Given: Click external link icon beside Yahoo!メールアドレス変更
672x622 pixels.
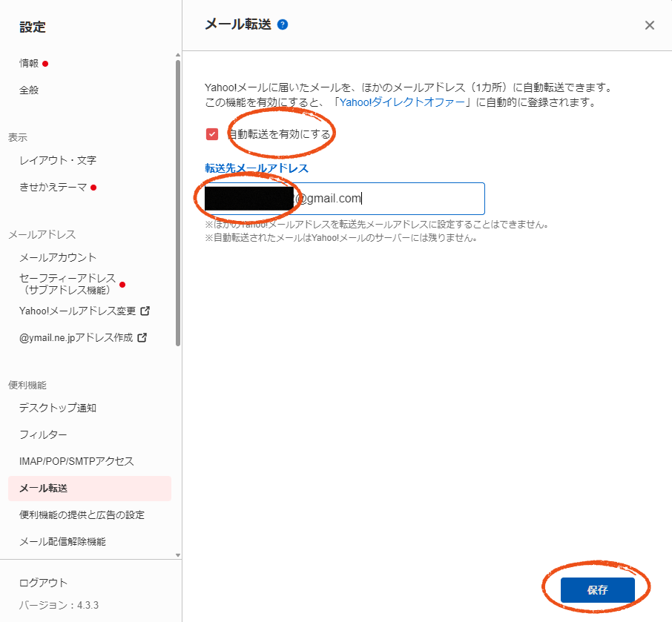Looking at the screenshot, I should [x=145, y=311].
